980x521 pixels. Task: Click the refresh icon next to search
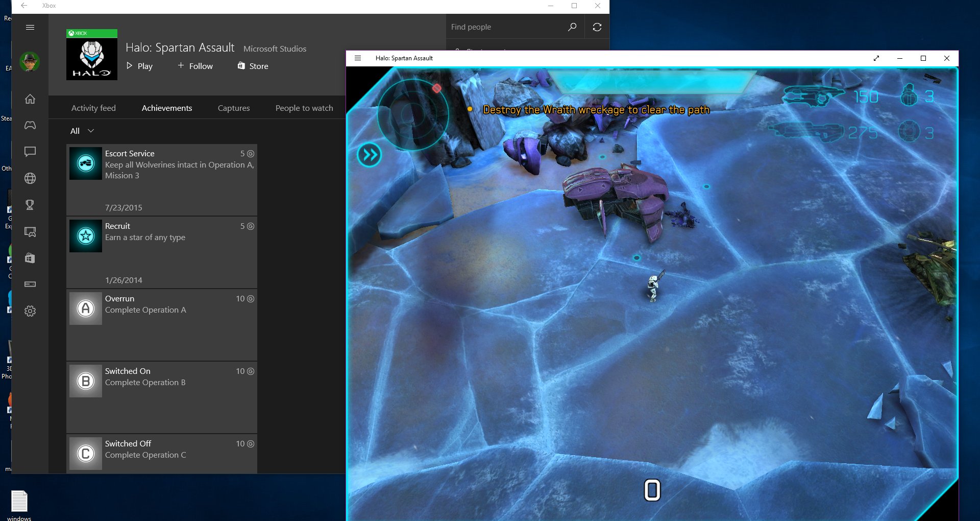click(x=597, y=27)
